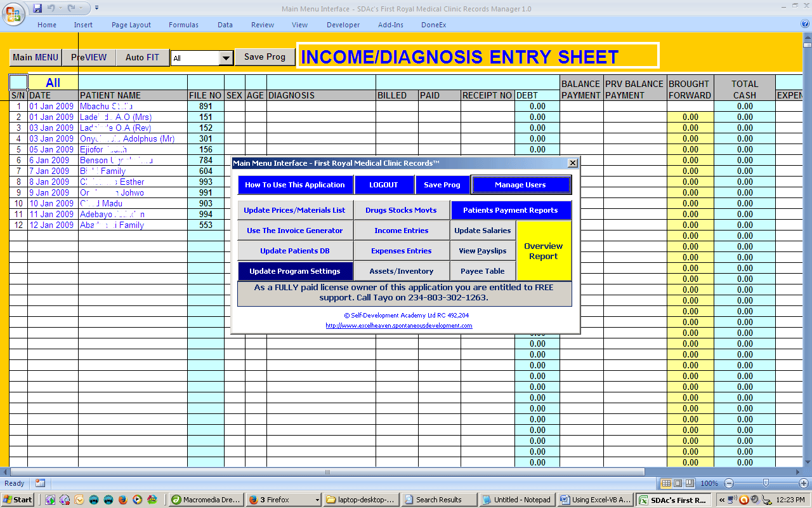Click the zoom slider handle
Screen dimensions: 812x508
(x=766, y=483)
